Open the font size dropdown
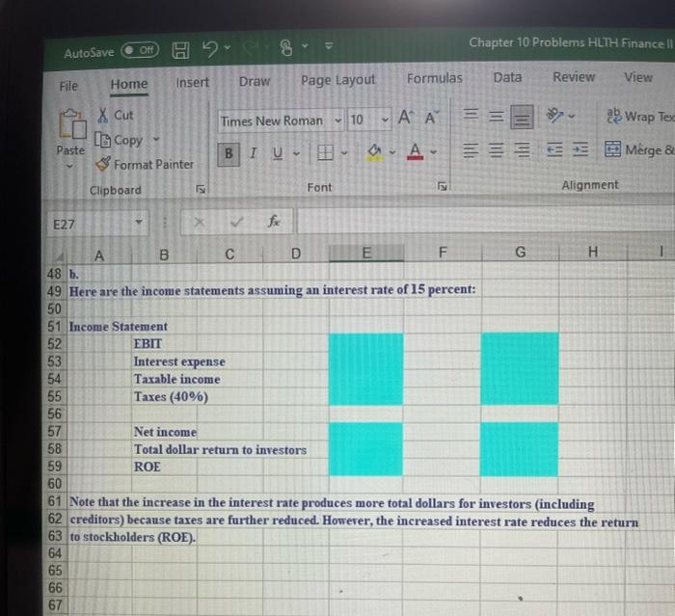 (x=385, y=120)
